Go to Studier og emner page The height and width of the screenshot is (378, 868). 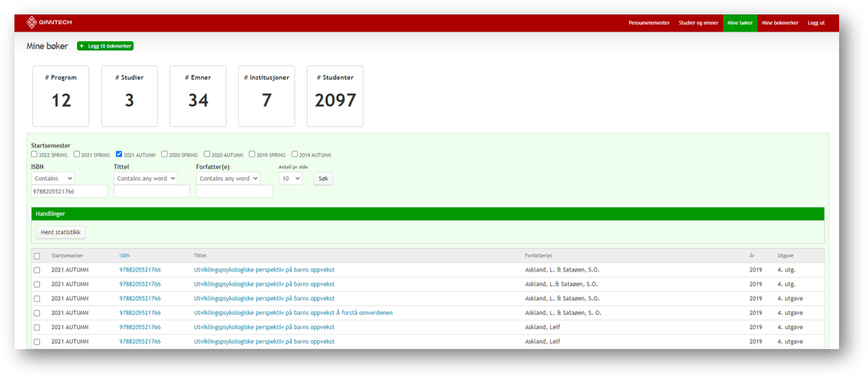coord(698,23)
